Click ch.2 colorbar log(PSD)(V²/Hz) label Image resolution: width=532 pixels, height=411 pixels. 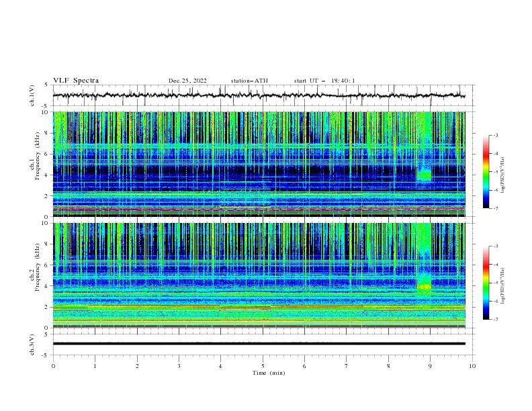(503, 286)
